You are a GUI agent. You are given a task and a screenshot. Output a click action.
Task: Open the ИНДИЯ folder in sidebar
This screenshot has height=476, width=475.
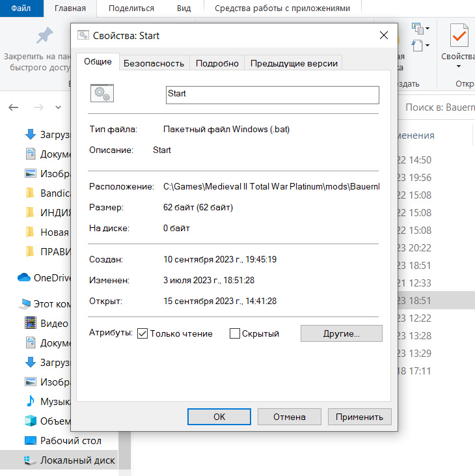coord(47,212)
